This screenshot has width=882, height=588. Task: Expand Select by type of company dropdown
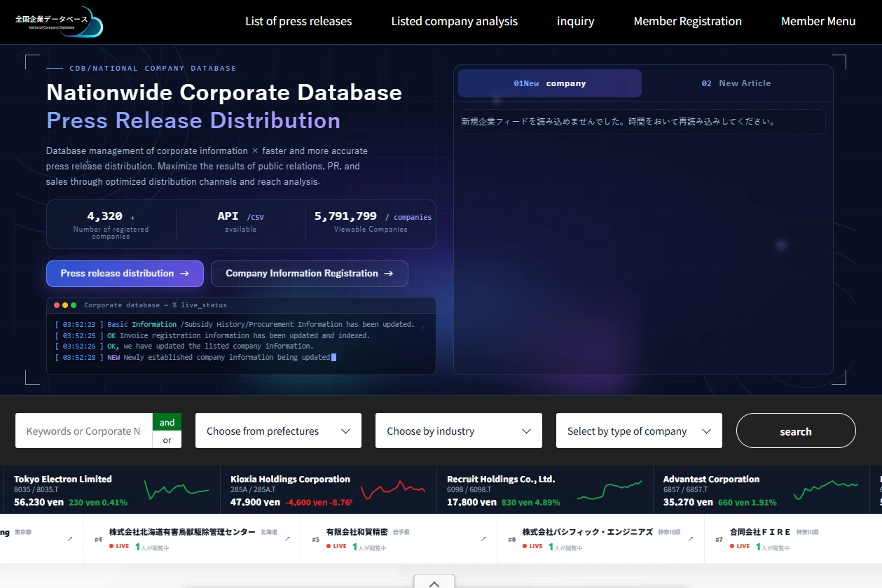point(639,430)
